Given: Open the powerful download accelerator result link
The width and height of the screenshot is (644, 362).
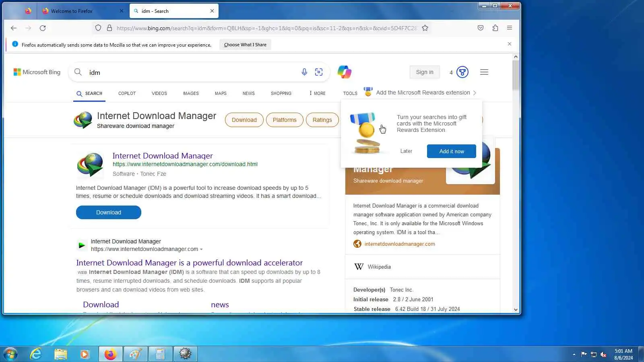Looking at the screenshot, I should coord(190,263).
